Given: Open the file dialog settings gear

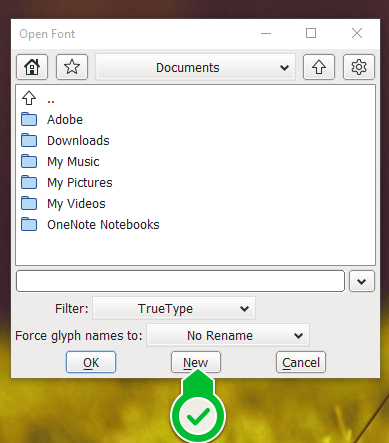Looking at the screenshot, I should click(x=359, y=67).
